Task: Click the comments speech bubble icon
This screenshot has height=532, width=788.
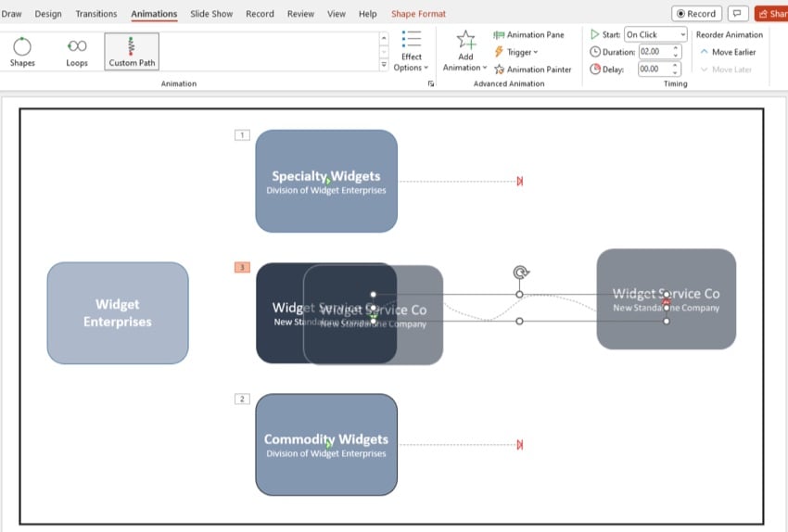Action: coord(738,14)
